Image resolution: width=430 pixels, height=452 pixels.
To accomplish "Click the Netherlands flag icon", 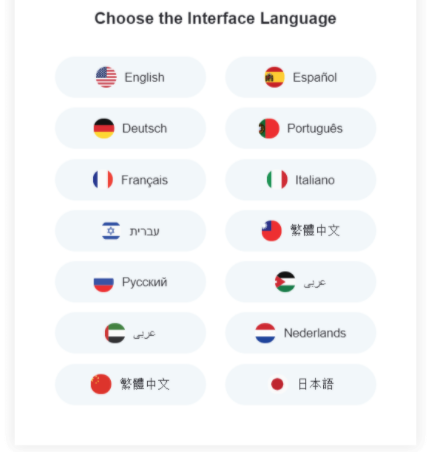I will [265, 333].
